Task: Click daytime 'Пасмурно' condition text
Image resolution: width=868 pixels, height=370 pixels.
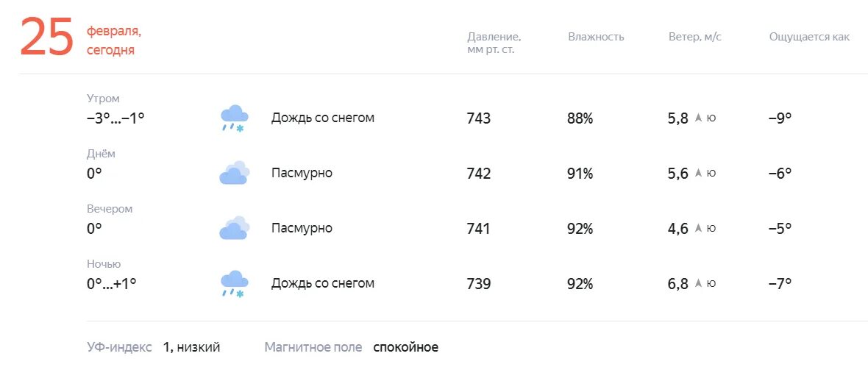Action: tap(302, 174)
